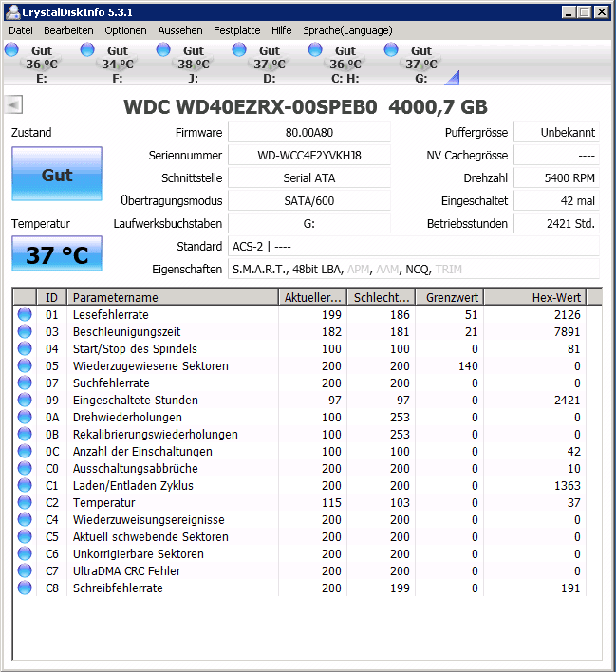Click the Aktueller column header
This screenshot has height=672, width=616.
(313, 297)
